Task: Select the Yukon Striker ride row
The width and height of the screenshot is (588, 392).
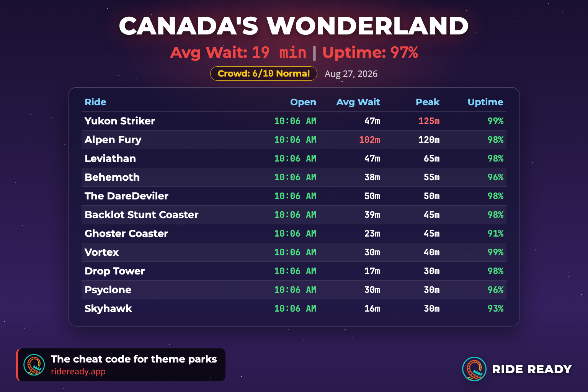Action: [x=294, y=121]
